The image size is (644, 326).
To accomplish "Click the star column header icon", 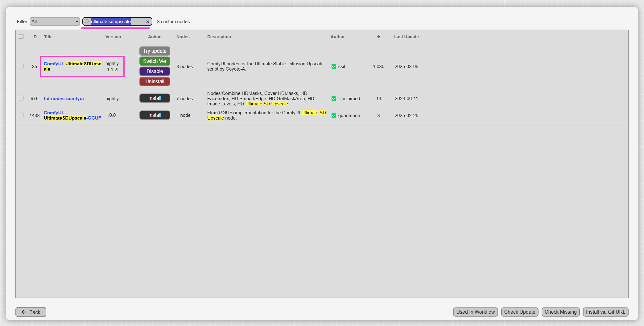I will click(x=378, y=37).
